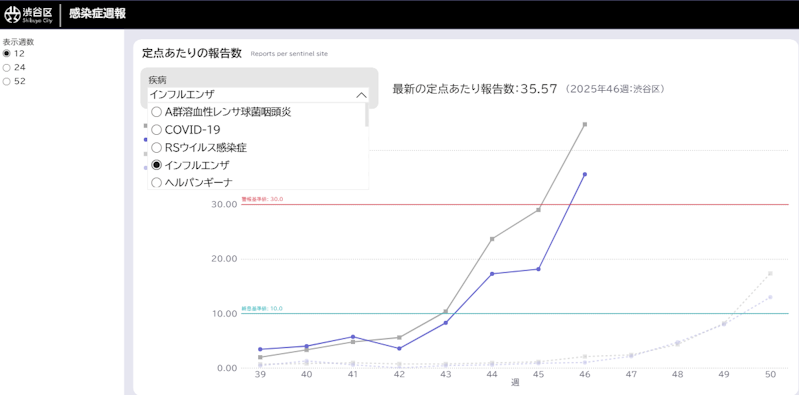Click the 0.00 y-axis label
The width and height of the screenshot is (799, 395).
coord(227,368)
